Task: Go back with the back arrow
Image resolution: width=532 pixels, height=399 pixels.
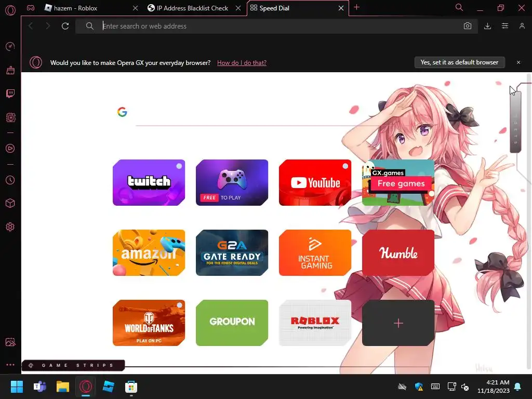Action: 31,26
